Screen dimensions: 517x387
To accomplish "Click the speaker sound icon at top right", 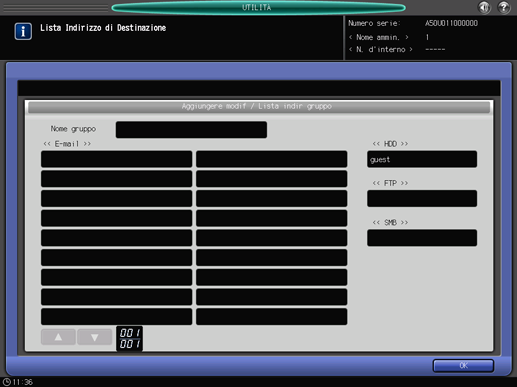I will click(484, 7).
